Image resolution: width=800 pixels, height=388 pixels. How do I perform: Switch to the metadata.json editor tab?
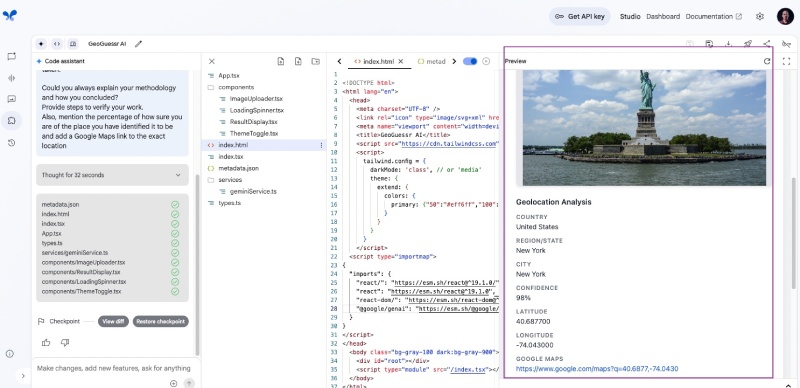pos(432,61)
